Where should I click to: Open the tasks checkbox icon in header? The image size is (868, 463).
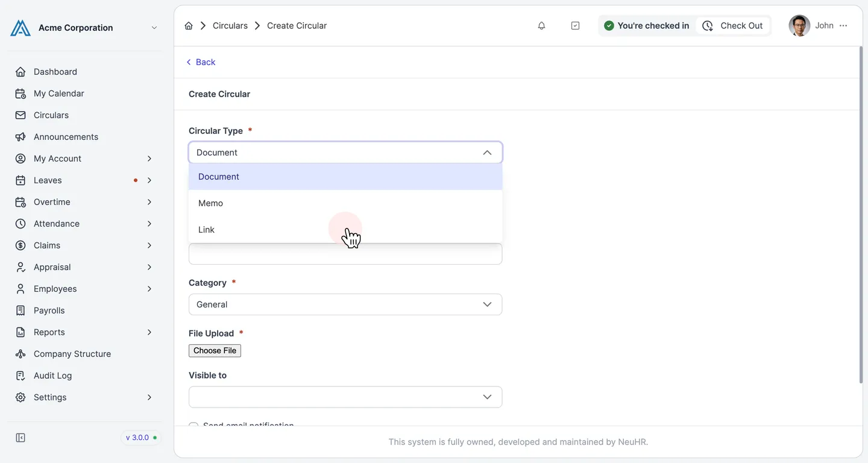pos(575,26)
